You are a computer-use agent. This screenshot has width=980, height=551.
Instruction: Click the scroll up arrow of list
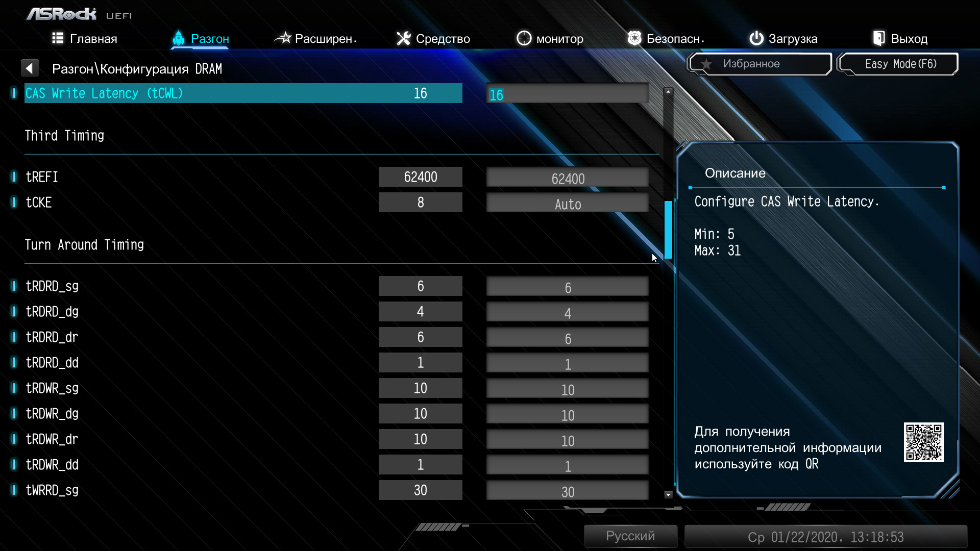click(668, 91)
